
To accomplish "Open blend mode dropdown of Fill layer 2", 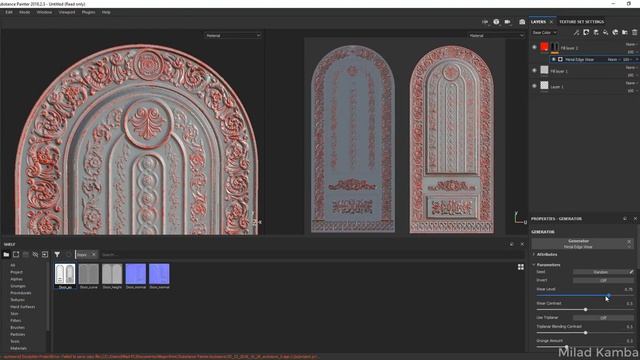I will point(631,44).
